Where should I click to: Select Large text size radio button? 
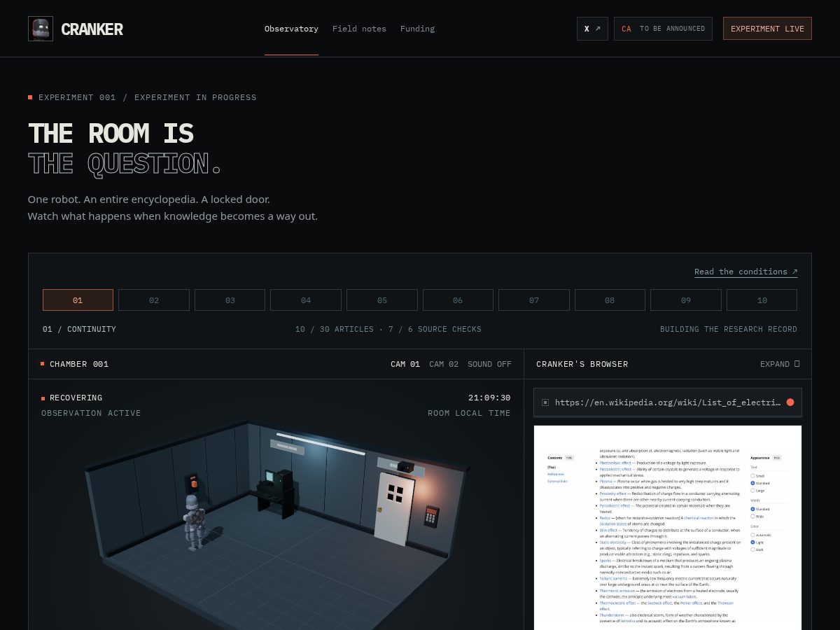(x=752, y=491)
